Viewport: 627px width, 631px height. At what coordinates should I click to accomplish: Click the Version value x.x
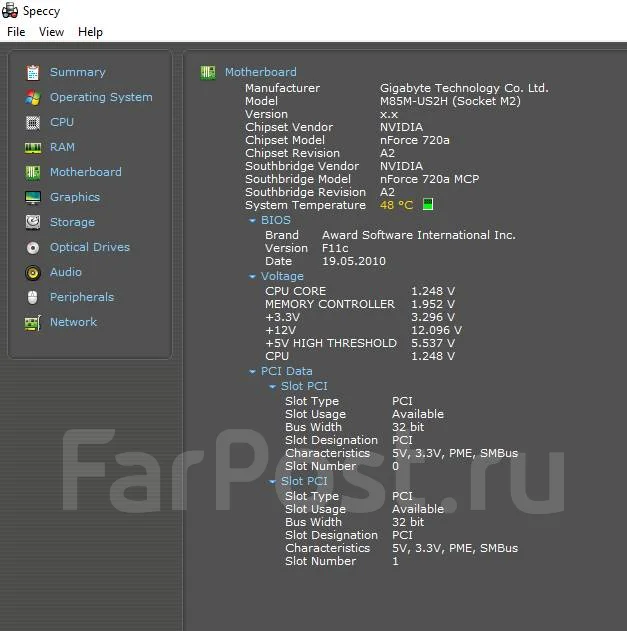point(389,114)
